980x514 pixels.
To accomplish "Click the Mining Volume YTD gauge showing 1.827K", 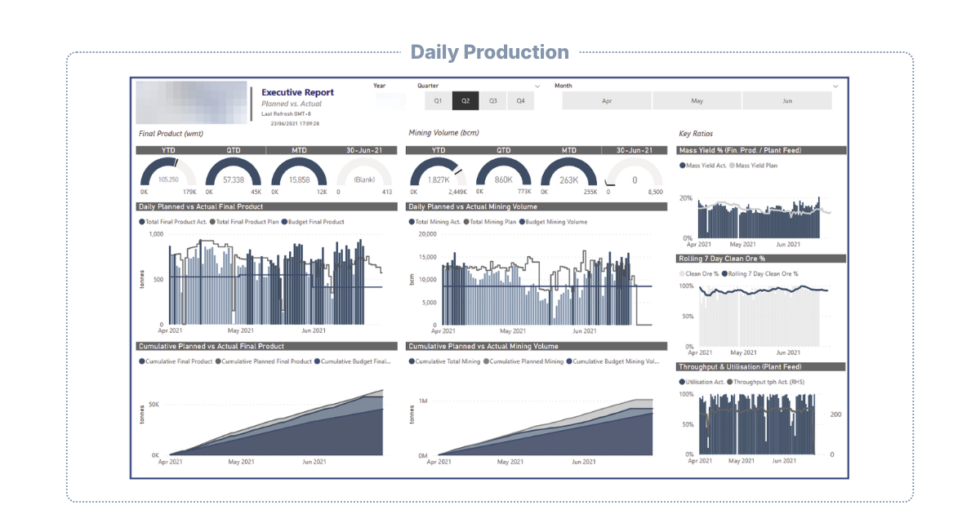I will (x=438, y=175).
